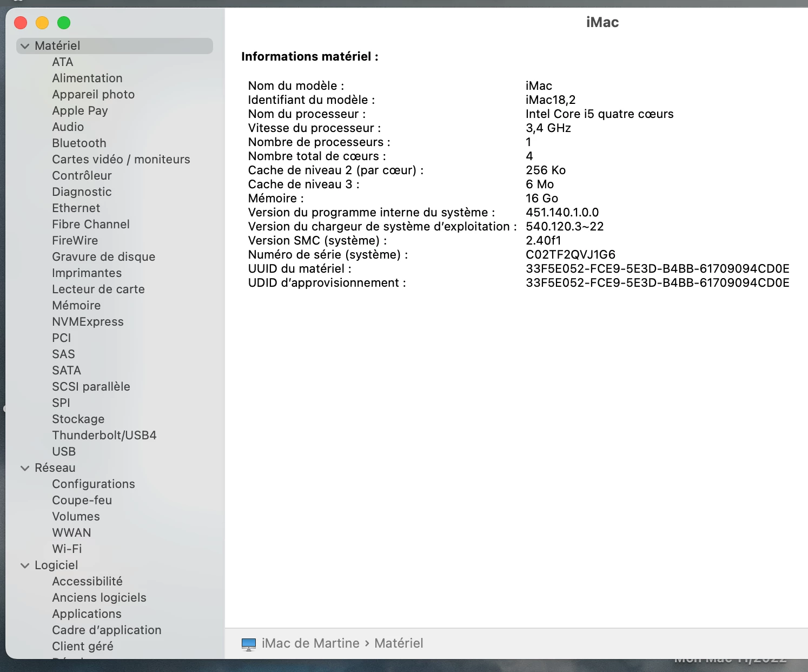The height and width of the screenshot is (672, 808).
Task: Click the green fullscreen window button
Action: pos(64,23)
